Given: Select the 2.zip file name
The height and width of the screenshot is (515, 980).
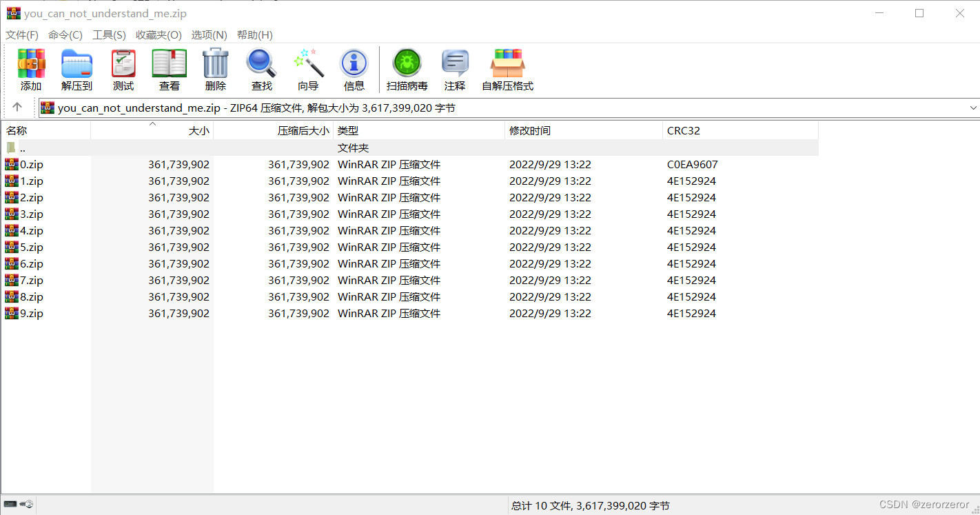Looking at the screenshot, I should pyautogui.click(x=32, y=197).
